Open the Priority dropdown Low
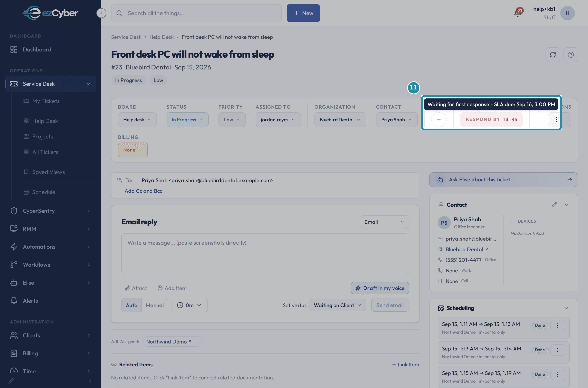 pyautogui.click(x=232, y=120)
